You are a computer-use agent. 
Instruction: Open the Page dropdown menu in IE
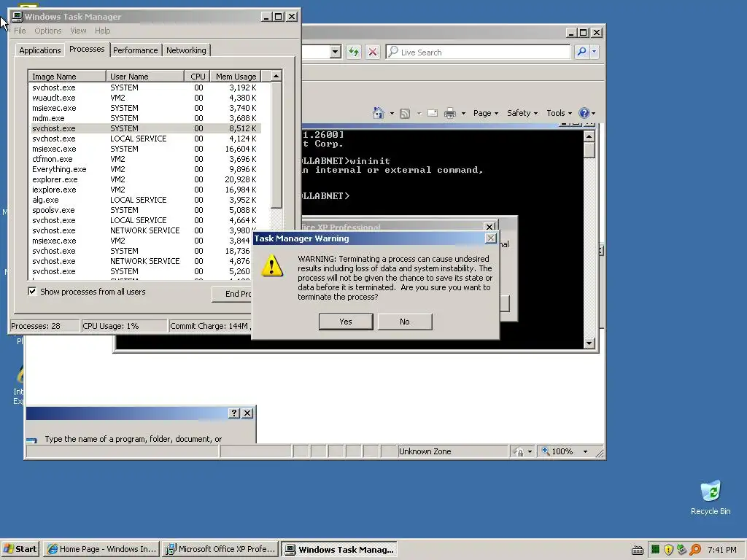click(x=485, y=113)
